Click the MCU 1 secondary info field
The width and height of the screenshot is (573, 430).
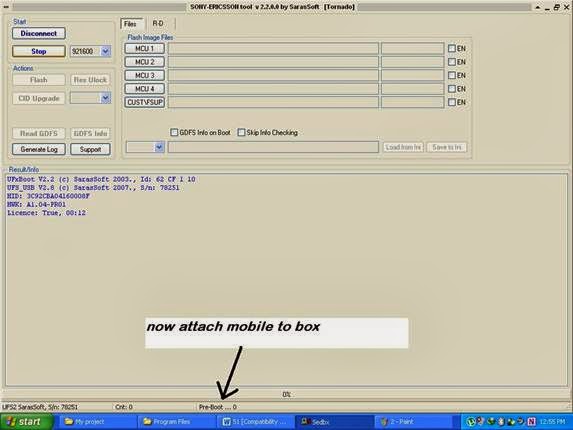click(413, 49)
